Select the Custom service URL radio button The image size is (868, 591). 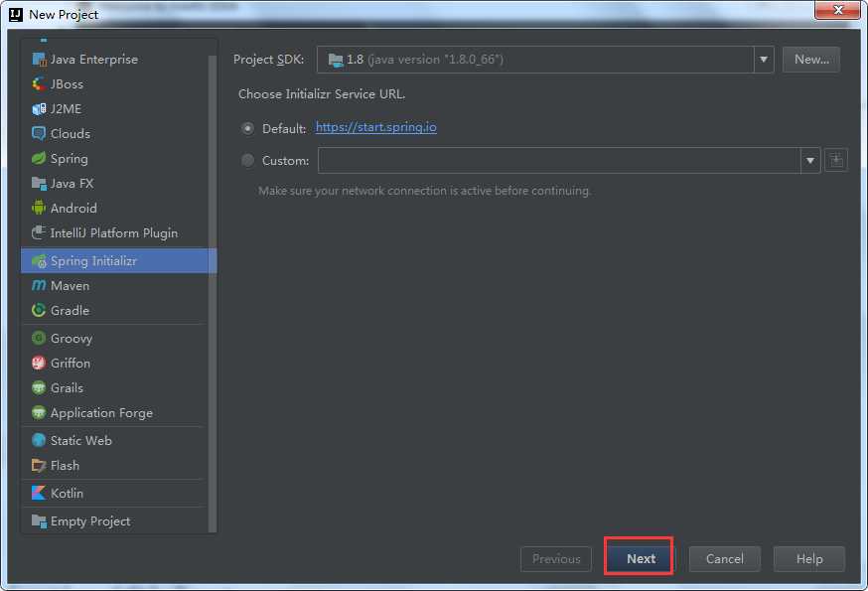(248, 161)
